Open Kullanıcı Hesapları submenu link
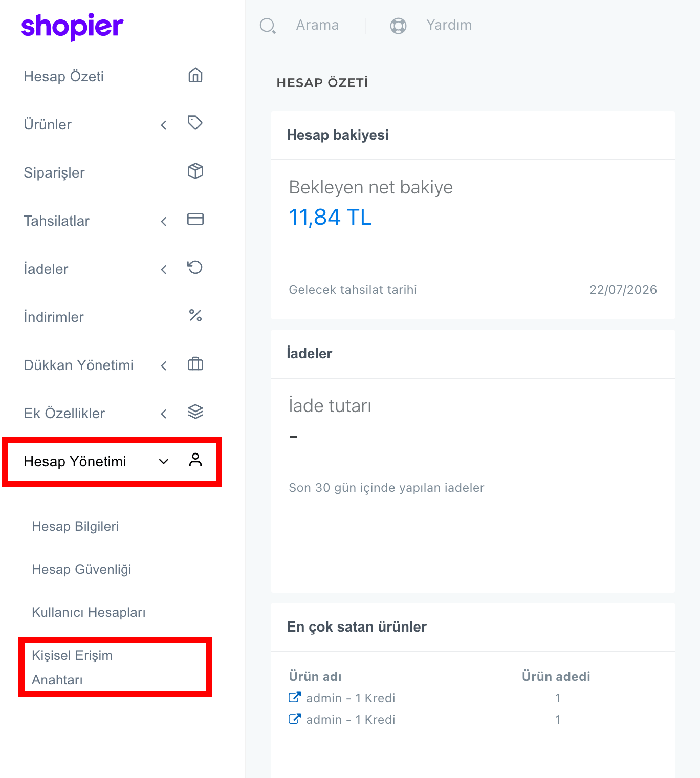Viewport: 700px width, 778px height. coord(89,612)
